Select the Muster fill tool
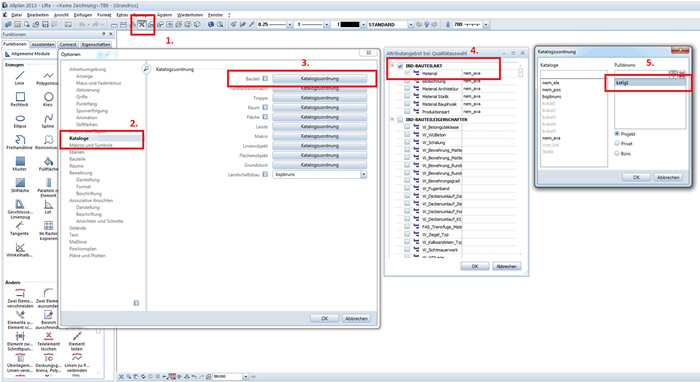The image size is (700, 382). (x=20, y=164)
